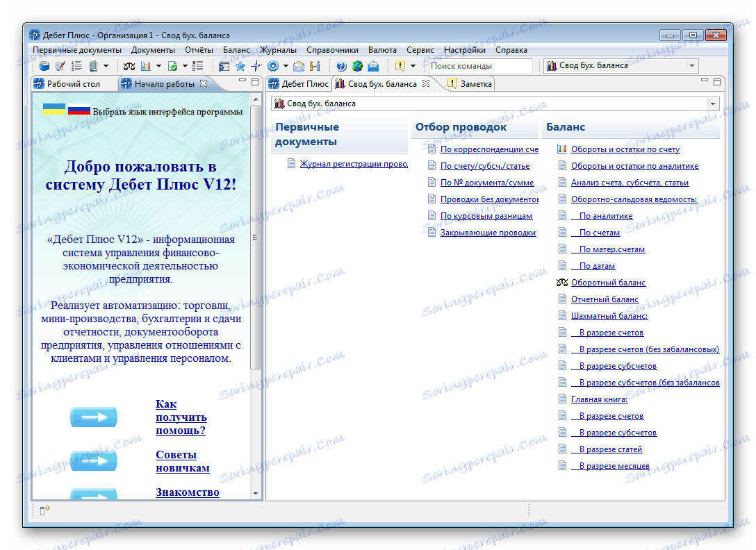Viewport: 756px width, 550px height.
Task: Click the blue cross Debet Plus toolbar icon
Action: point(256,66)
